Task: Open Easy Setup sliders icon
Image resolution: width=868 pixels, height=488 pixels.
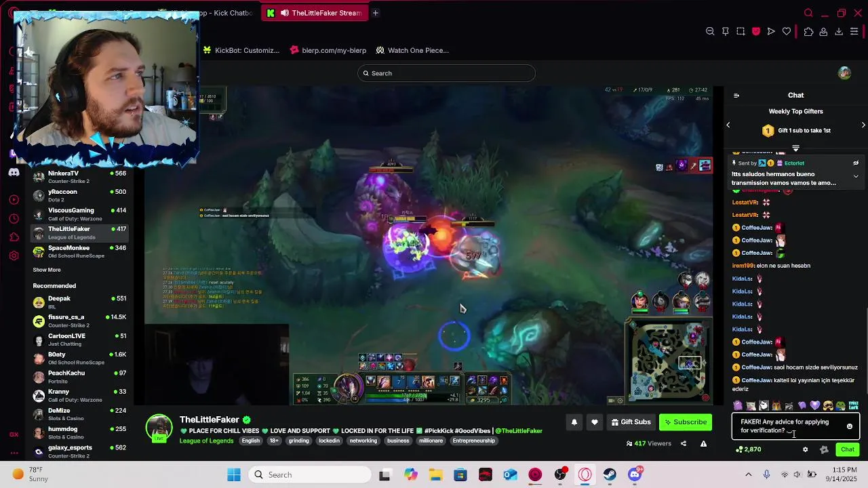Action: 854,31
